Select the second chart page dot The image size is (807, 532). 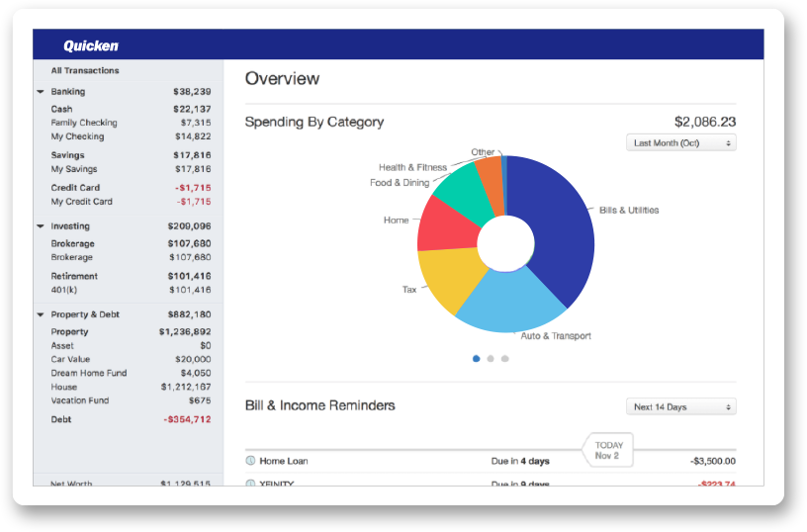click(x=491, y=359)
